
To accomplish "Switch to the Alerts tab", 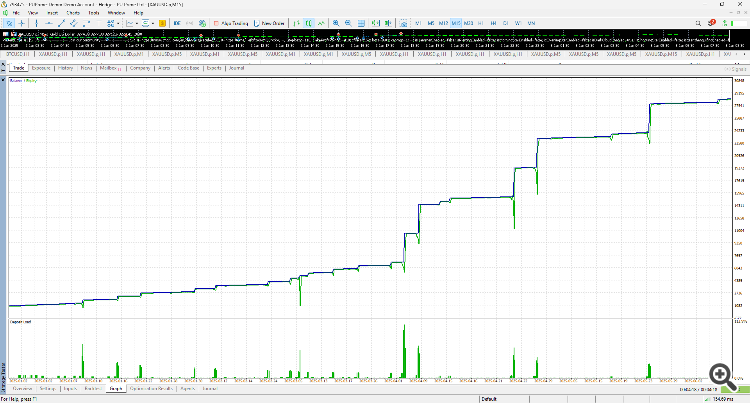I will [x=164, y=68].
